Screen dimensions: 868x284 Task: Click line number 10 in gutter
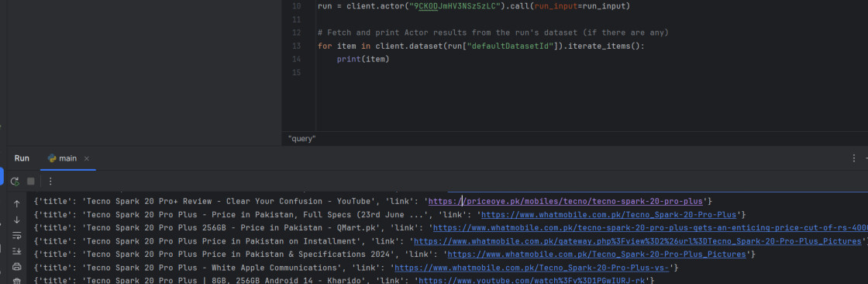coord(296,6)
